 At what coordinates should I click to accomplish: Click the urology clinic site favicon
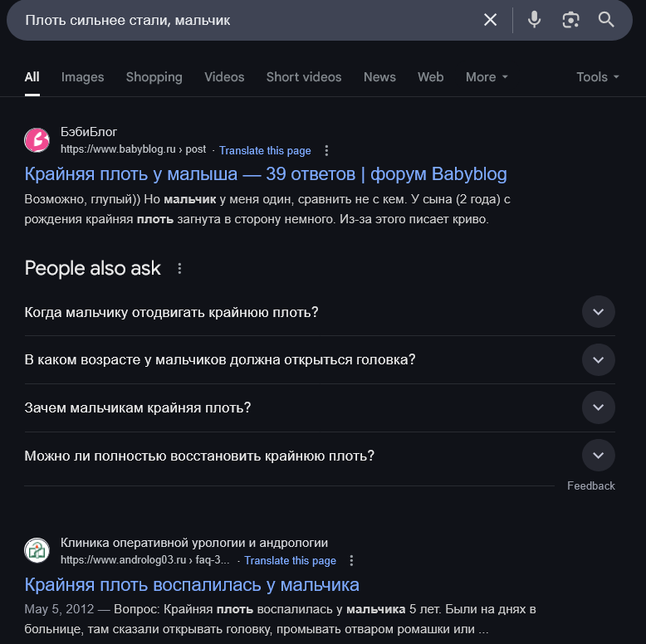click(37, 550)
